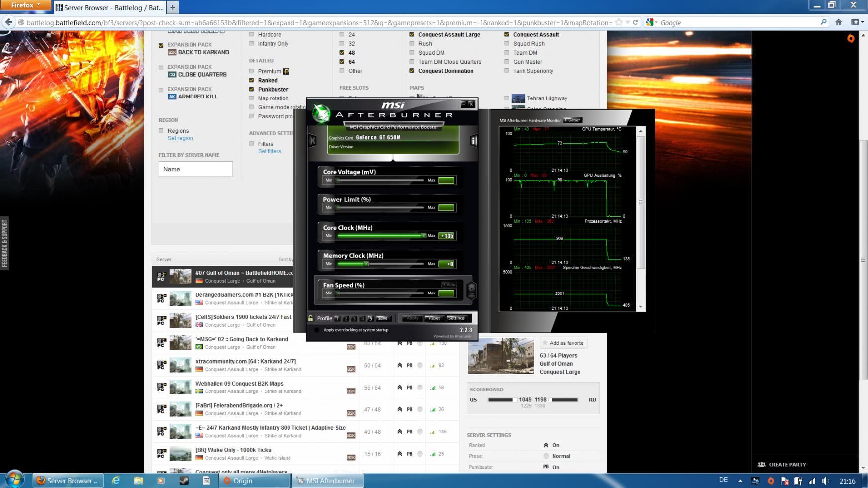Open Windows Explorer folder on taskbar
The height and width of the screenshot is (488, 868).
pyautogui.click(x=138, y=481)
